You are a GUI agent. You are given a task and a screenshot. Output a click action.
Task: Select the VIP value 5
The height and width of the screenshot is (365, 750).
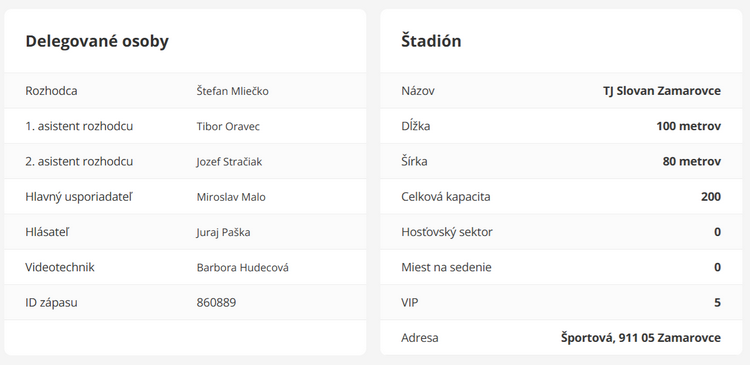tap(717, 303)
